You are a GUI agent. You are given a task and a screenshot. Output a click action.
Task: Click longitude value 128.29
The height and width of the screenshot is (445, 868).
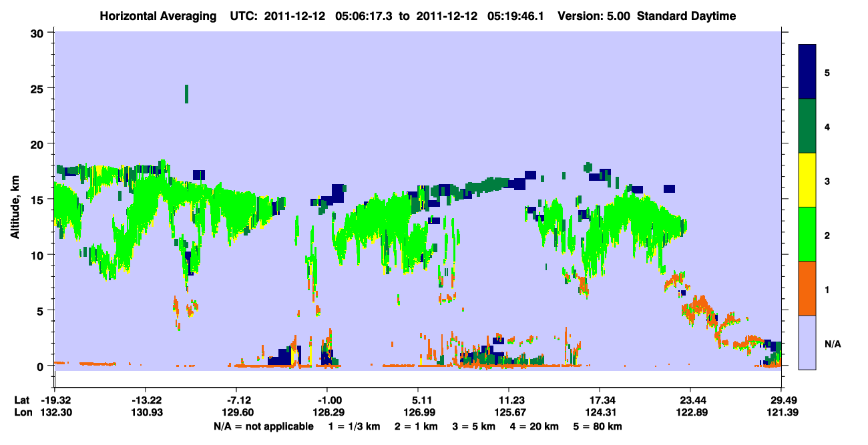click(x=328, y=413)
